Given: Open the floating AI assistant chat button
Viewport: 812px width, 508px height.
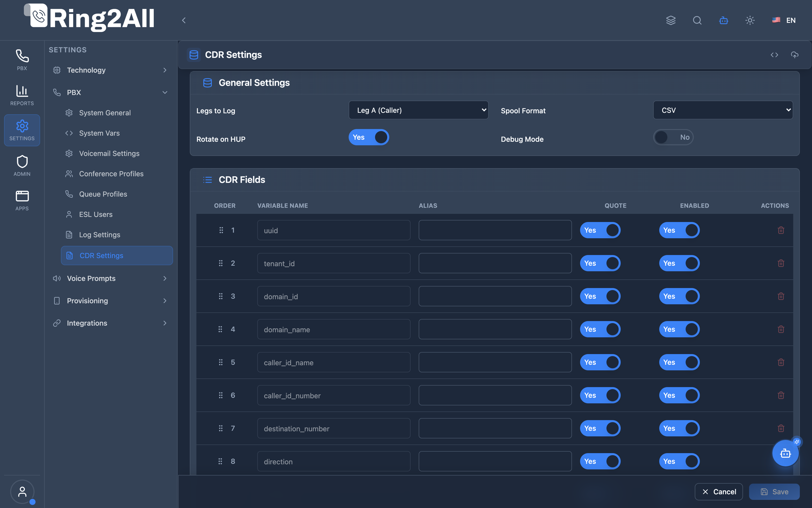Looking at the screenshot, I should (x=786, y=453).
